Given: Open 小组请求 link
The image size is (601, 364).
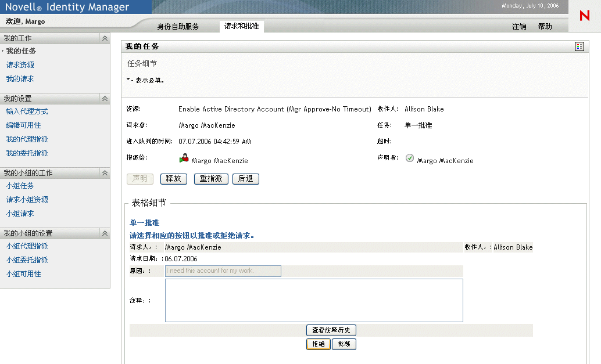Looking at the screenshot, I should [x=20, y=213].
